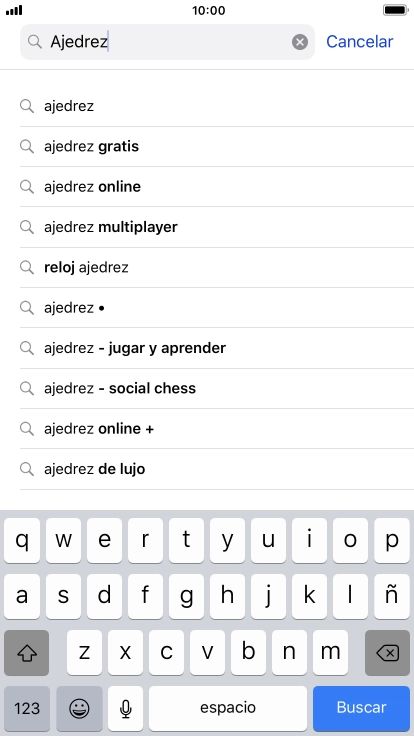
Task: Choose 'ajedrez - jugar y aprender' suggestion
Action: 216,348
